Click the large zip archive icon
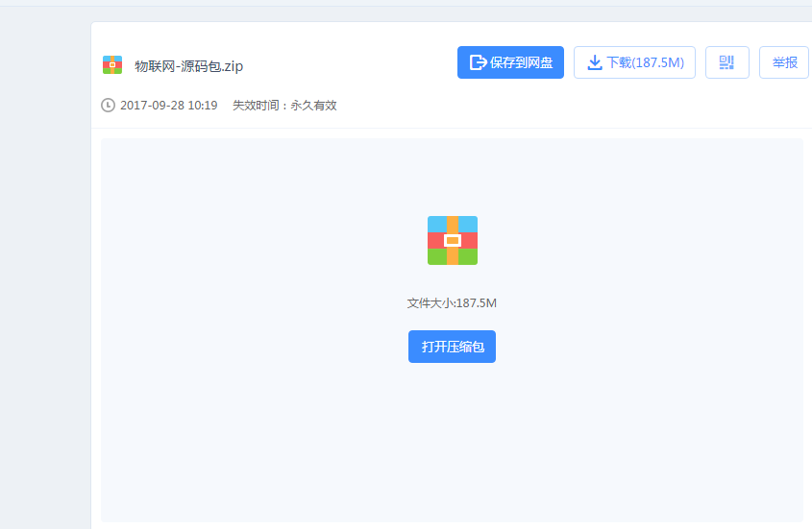 [x=453, y=241]
